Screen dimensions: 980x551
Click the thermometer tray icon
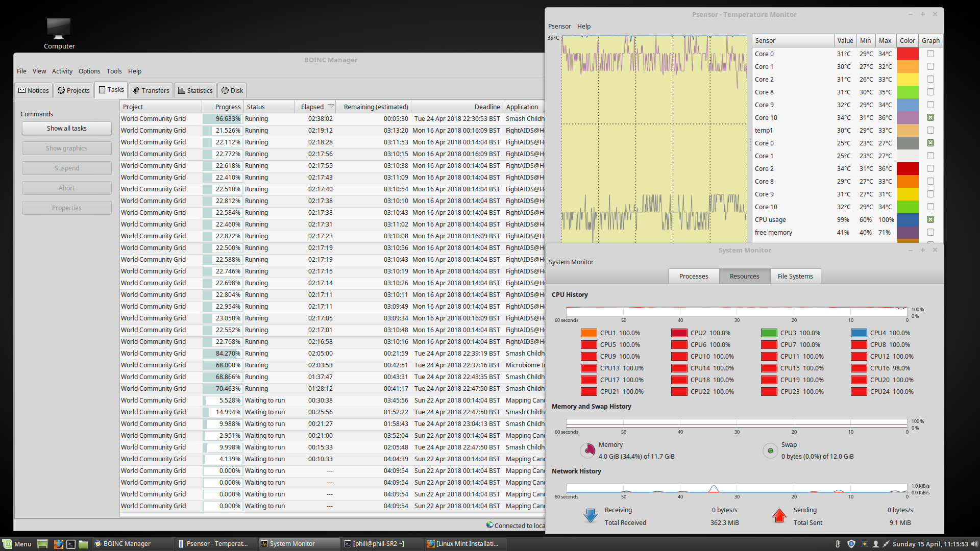coord(838,544)
